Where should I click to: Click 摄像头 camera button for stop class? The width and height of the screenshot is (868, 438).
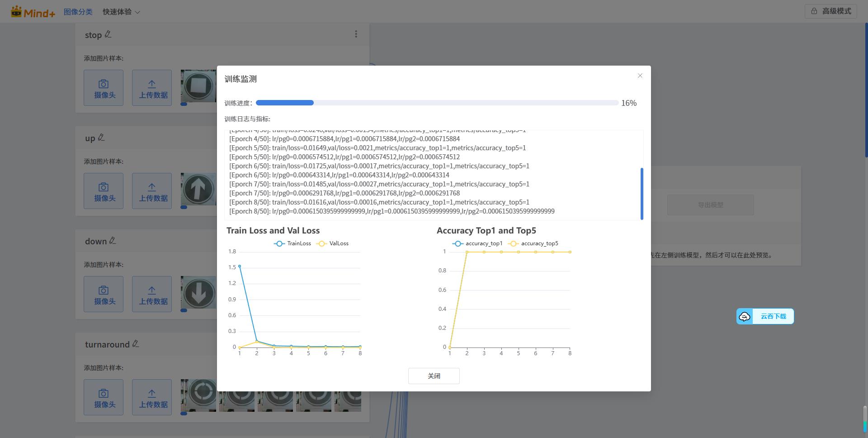[x=104, y=88]
